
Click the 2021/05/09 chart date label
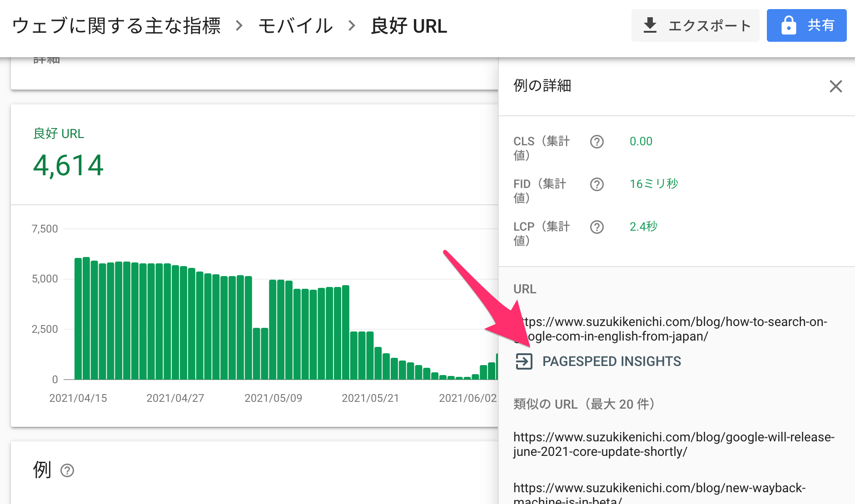tap(273, 398)
